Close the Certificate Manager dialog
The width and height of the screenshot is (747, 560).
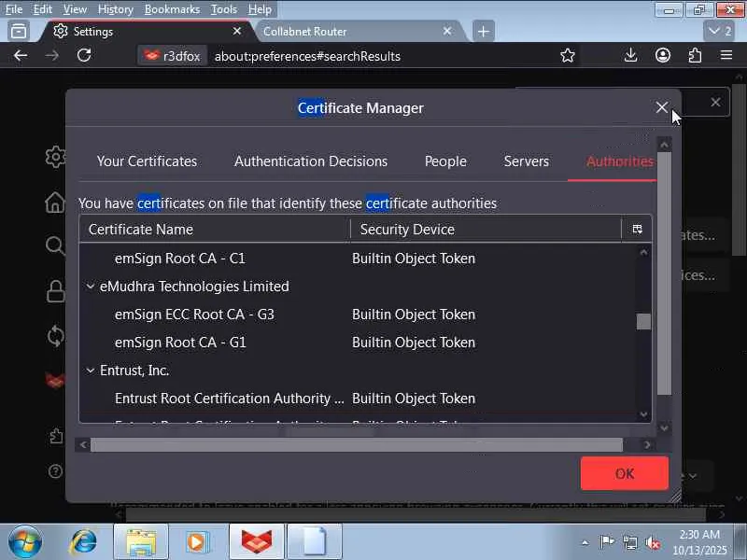click(661, 107)
